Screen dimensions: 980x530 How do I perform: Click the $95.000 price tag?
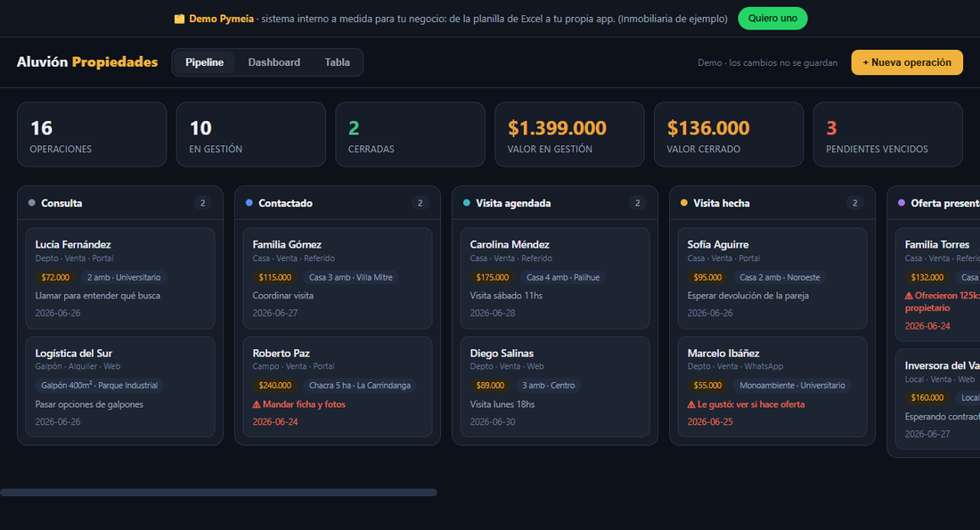[x=707, y=278]
